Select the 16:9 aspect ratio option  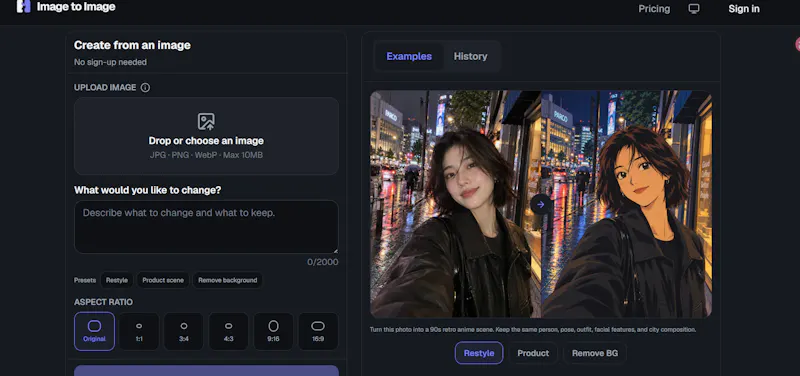point(318,331)
